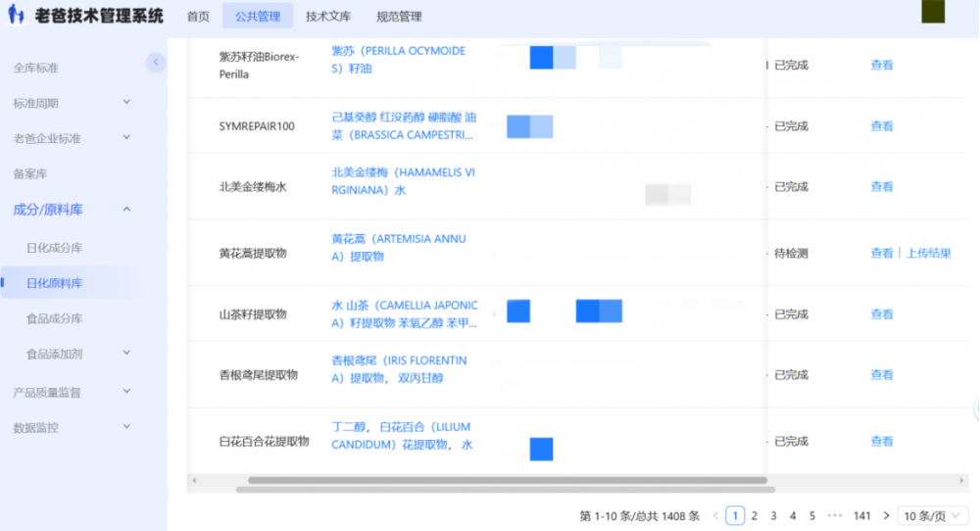Click 查看 for 北美金缕梅水 row
The width and height of the screenshot is (980, 531).
tap(882, 186)
